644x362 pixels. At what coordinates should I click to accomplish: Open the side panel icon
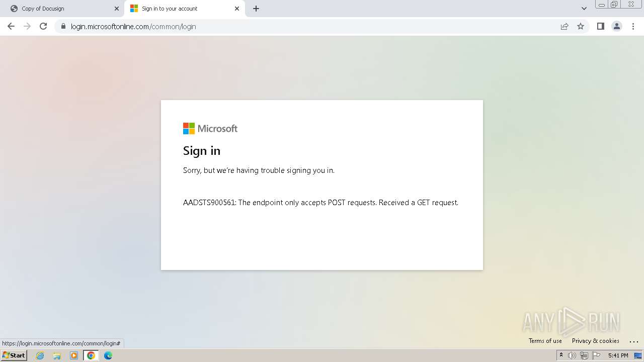[x=600, y=26]
